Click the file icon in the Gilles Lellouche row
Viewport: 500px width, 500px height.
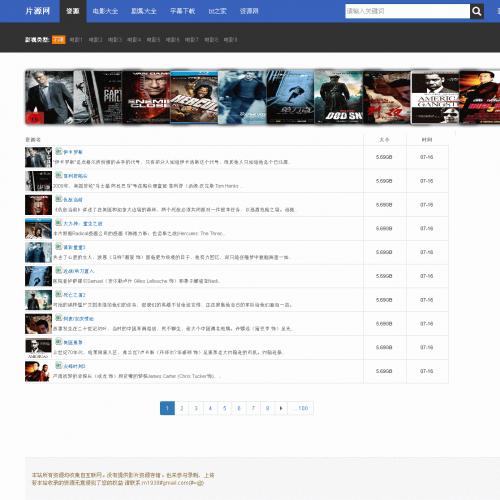coord(58,270)
